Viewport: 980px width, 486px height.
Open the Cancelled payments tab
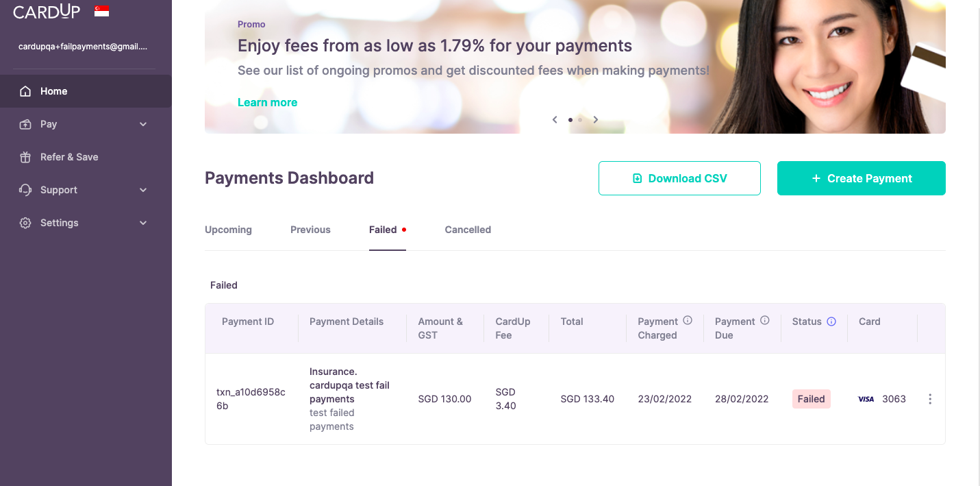click(468, 230)
